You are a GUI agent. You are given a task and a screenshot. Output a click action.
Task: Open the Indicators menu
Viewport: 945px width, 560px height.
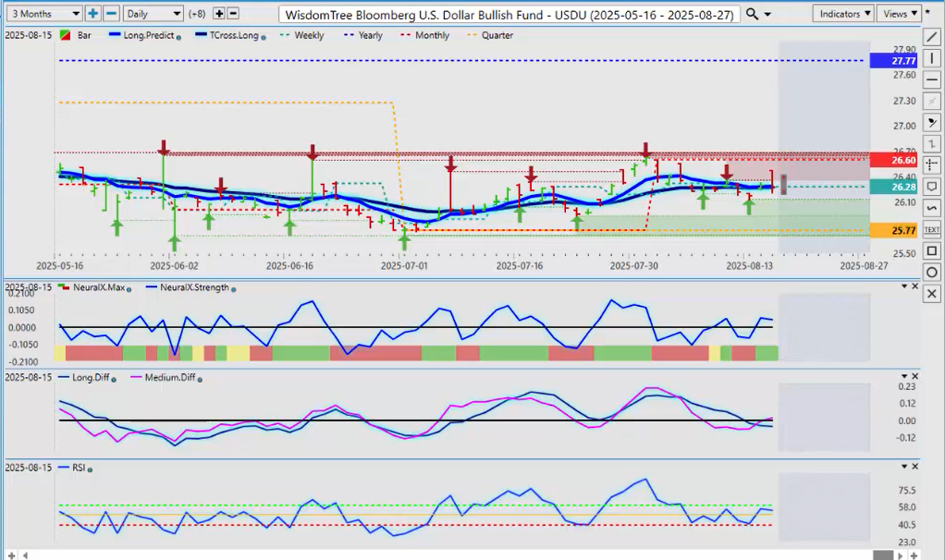pyautogui.click(x=845, y=14)
